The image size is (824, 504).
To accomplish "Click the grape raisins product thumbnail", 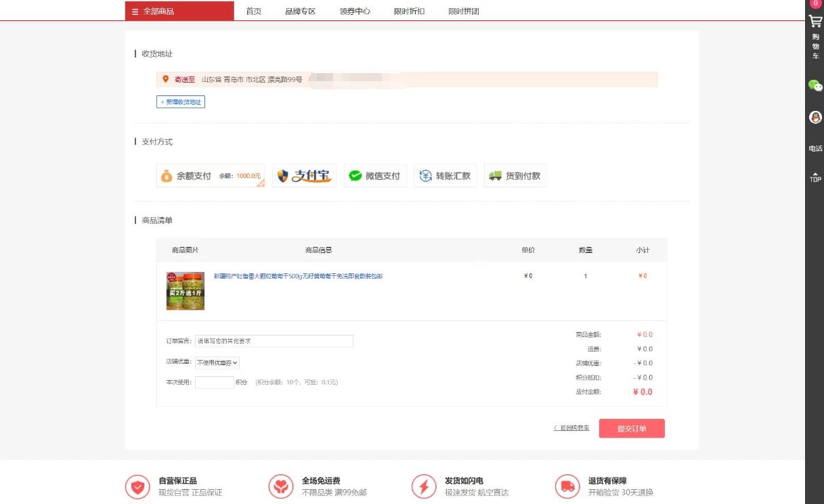I will pyautogui.click(x=185, y=290).
